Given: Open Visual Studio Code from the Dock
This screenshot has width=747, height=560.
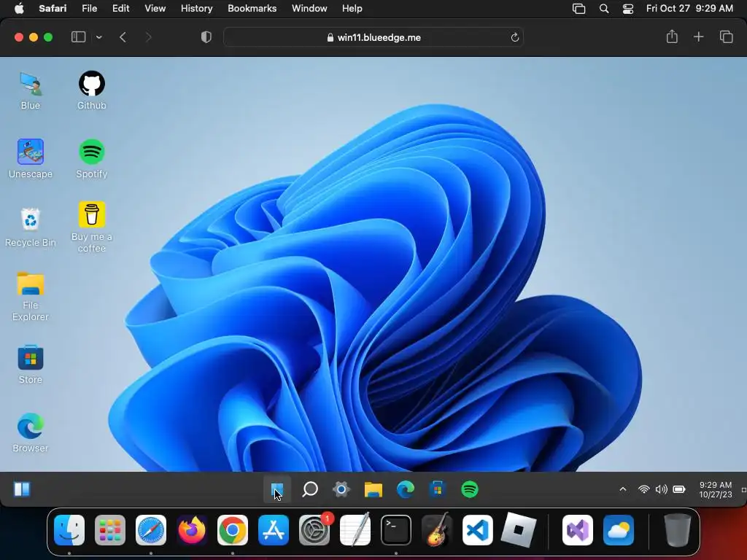Looking at the screenshot, I should click(x=477, y=530).
